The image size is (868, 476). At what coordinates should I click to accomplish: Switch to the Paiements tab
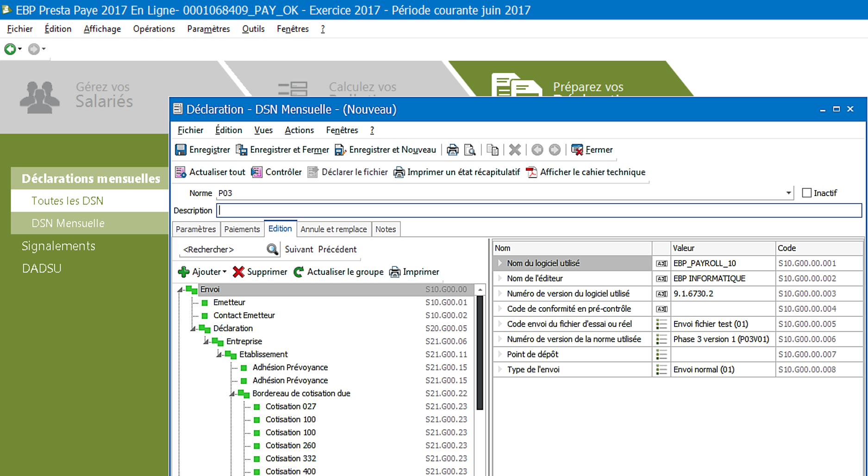(x=242, y=229)
